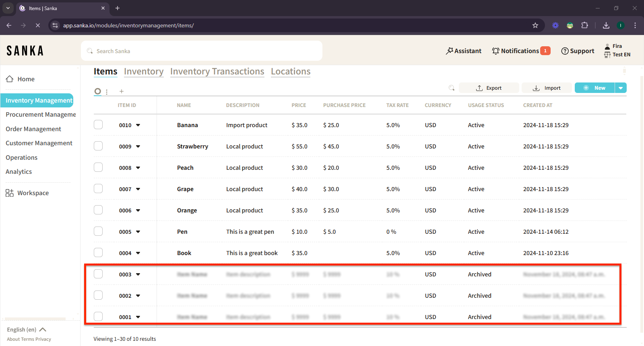Open the browser downloads icon

(x=606, y=25)
